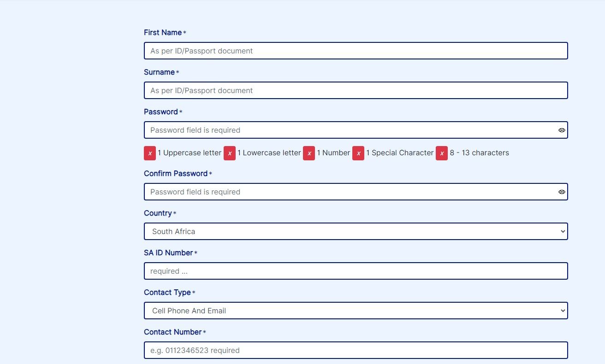Screen dimensions: 605x364
Task: Toggle visibility in the Confirm Password field
Action: pos(562,192)
